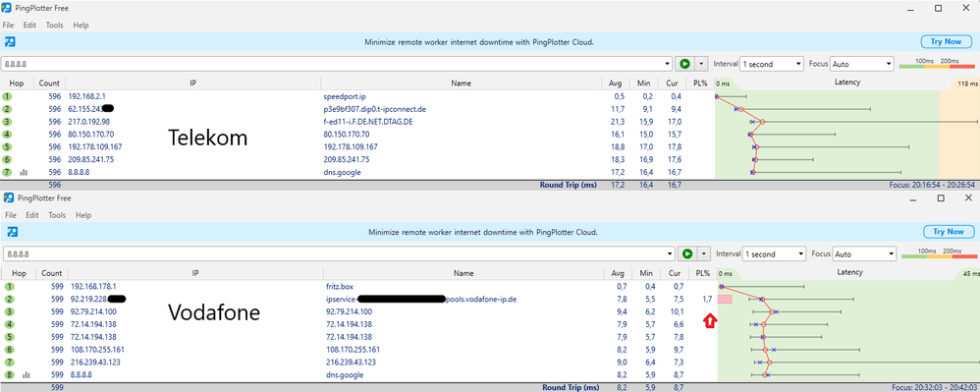Click red packet loss bar on Vodafone hop 2
Viewport: 980px width, 392px height.
point(725,300)
